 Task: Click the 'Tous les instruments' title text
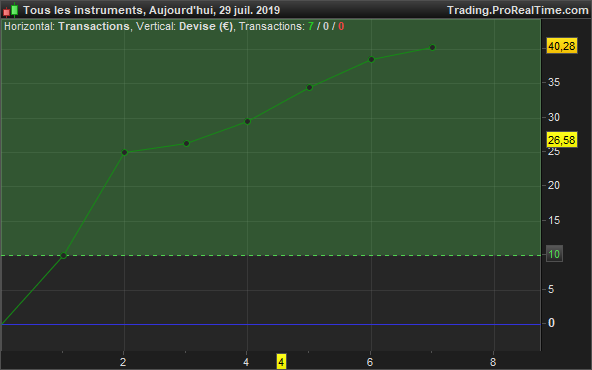84,10
